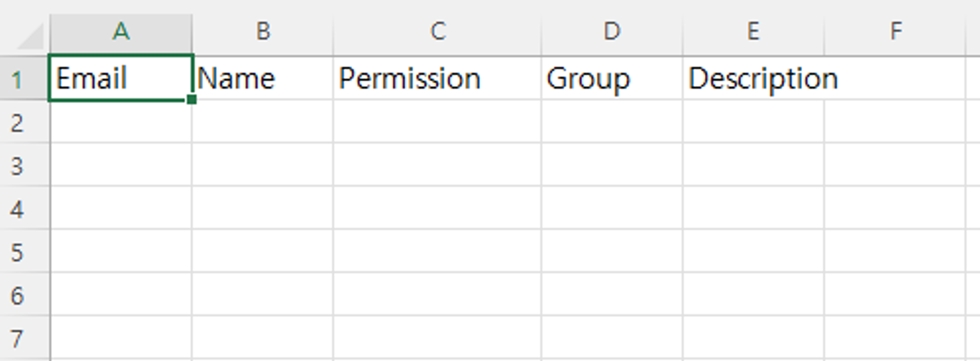980x361 pixels.
Task: Select the Email cell
Action: point(121,78)
